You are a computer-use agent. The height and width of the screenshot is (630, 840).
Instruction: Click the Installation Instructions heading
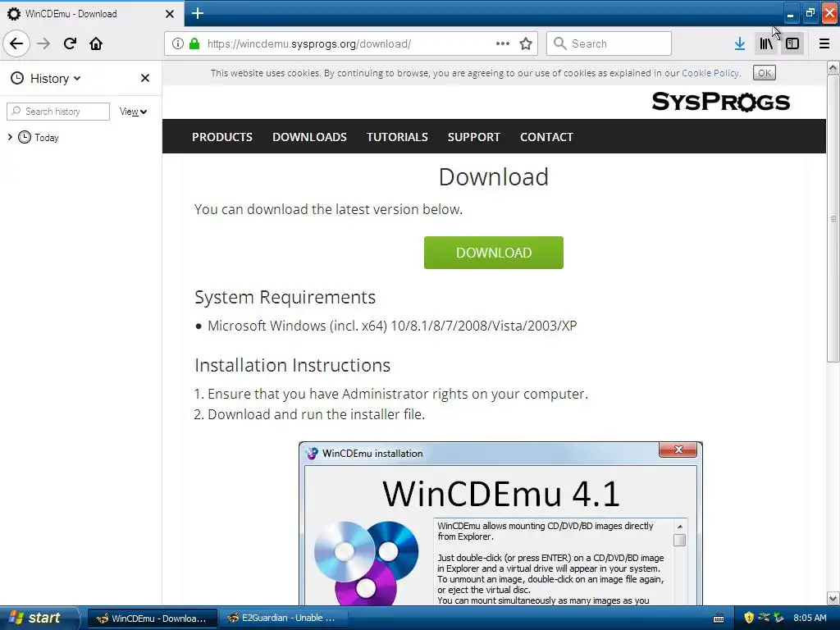point(293,365)
